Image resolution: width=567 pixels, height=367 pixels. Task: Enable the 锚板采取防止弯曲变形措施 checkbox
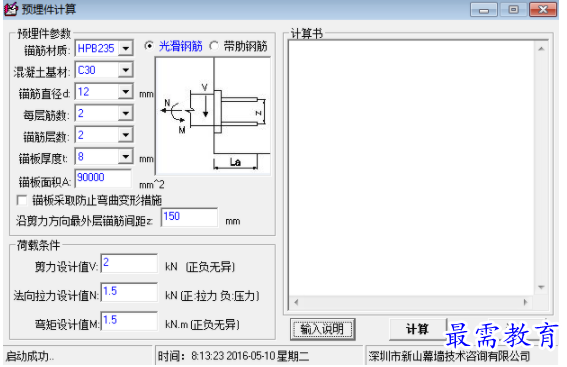22,200
